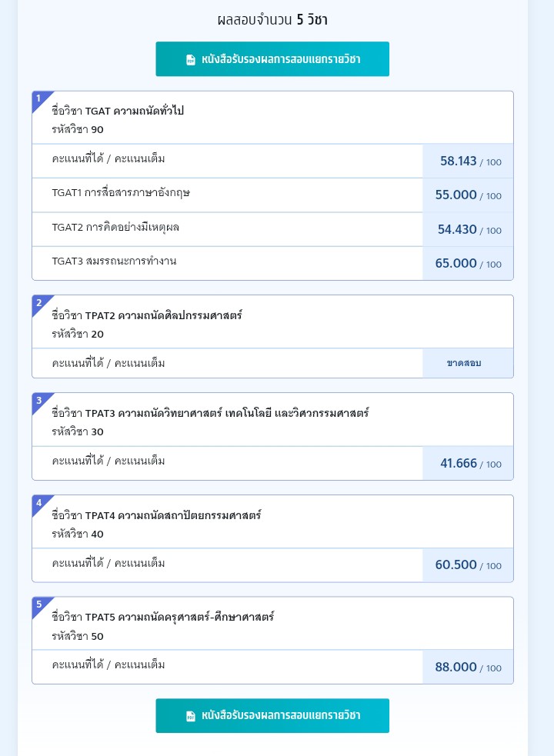Viewport: 554px width, 756px height.
Task: Select the TPAT4 ความถนัดสถาปัตยกรรมศาสตร์ subject title
Action: (x=156, y=515)
